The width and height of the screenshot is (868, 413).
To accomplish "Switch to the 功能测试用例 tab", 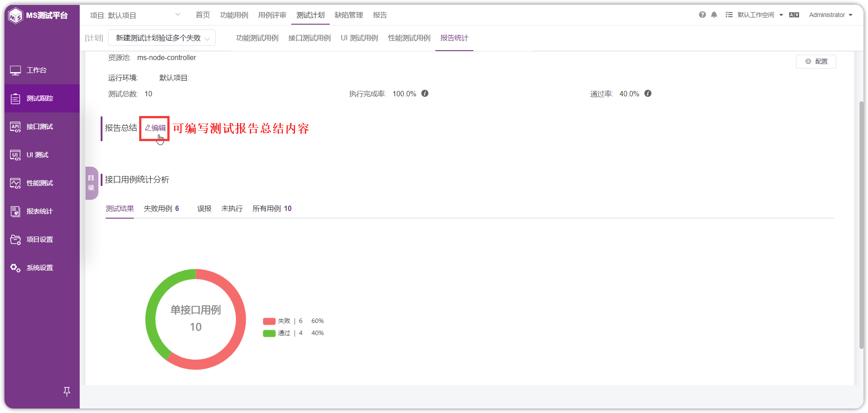I will (x=257, y=38).
